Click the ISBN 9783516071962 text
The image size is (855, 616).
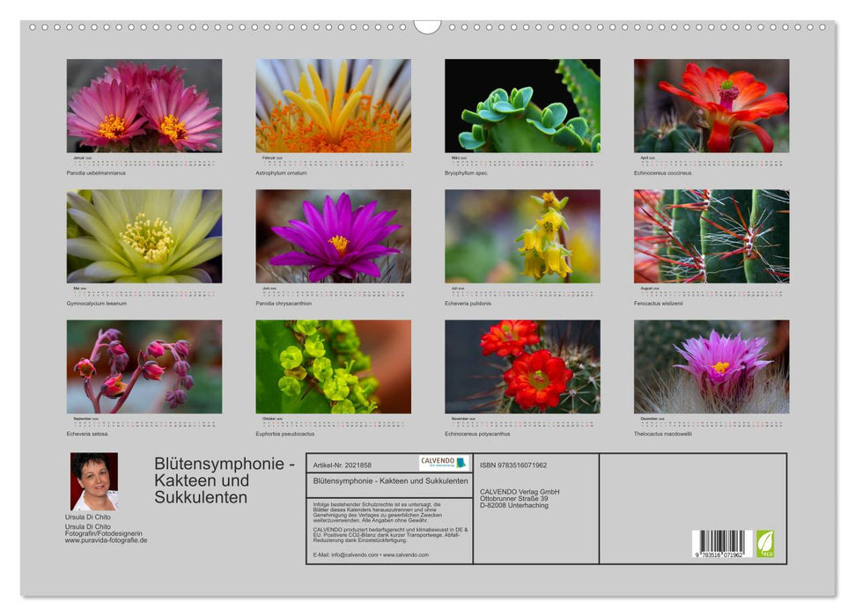513,465
